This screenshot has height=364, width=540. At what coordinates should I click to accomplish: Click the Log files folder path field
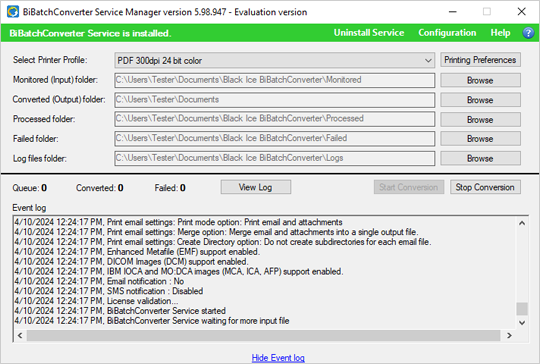coord(274,158)
